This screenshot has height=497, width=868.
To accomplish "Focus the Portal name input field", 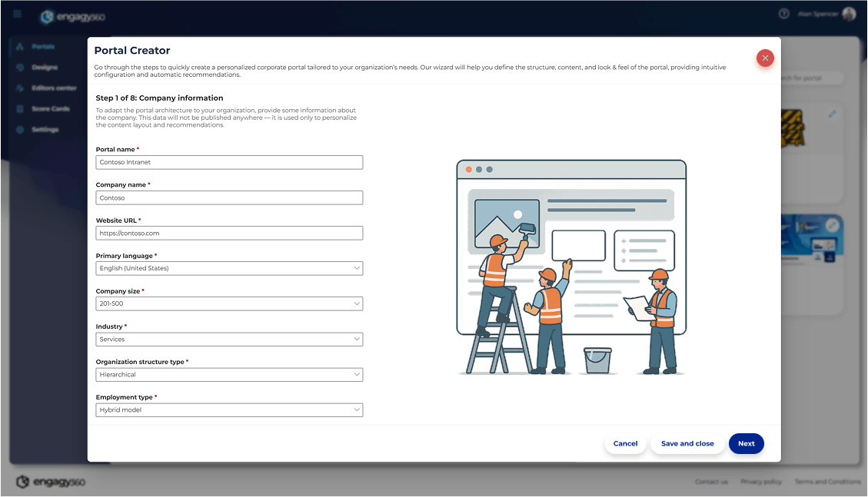I will click(229, 162).
